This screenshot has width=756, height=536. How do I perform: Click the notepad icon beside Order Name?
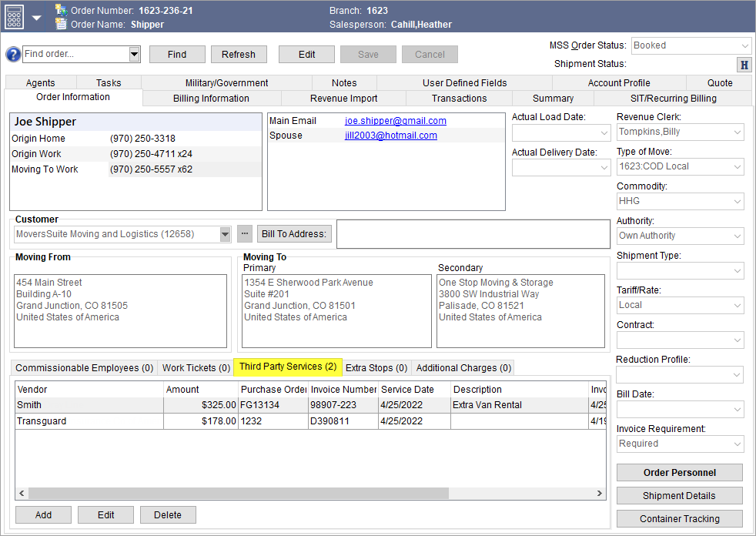60,23
